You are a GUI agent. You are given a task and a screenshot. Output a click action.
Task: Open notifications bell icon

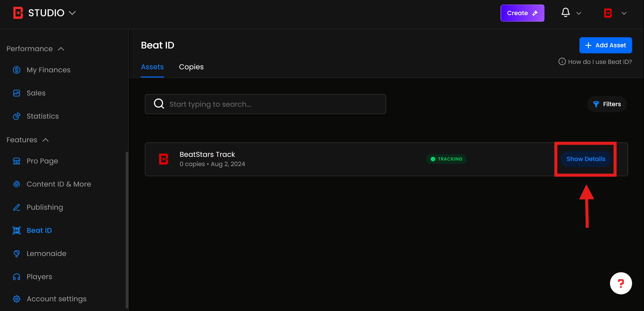[x=566, y=13]
